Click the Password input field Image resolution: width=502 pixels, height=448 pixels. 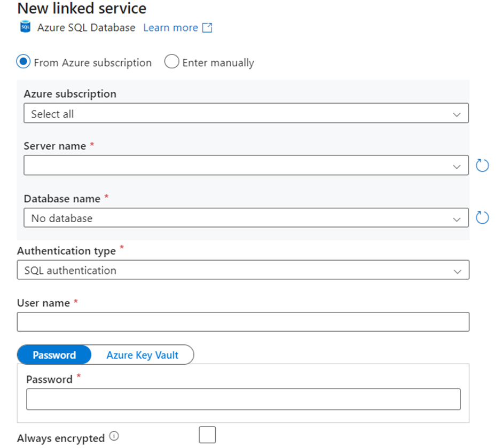(243, 399)
